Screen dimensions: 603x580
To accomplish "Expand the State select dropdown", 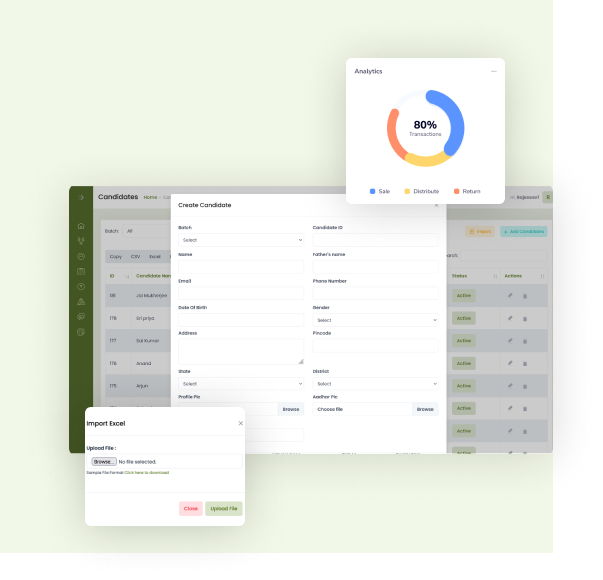I will click(x=241, y=384).
